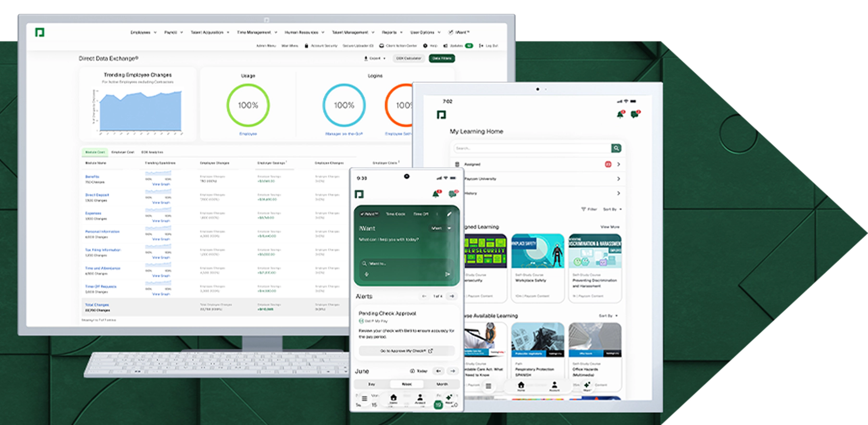Expand Paycom University row chevron on tablet
The width and height of the screenshot is (868, 425).
point(619,179)
